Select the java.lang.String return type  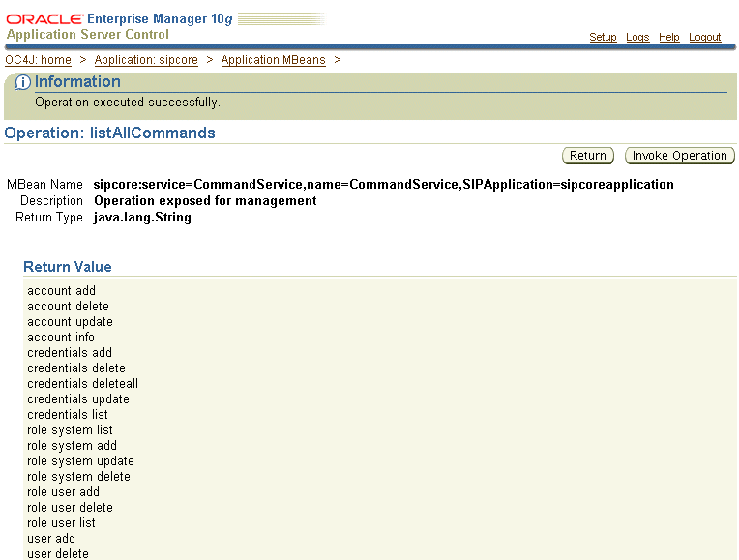[x=142, y=218]
